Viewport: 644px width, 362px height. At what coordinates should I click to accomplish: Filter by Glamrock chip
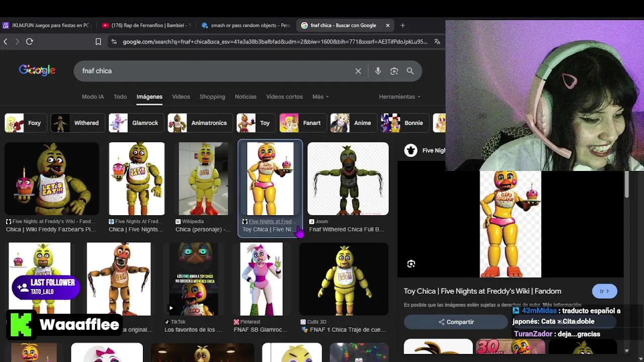[x=136, y=123]
